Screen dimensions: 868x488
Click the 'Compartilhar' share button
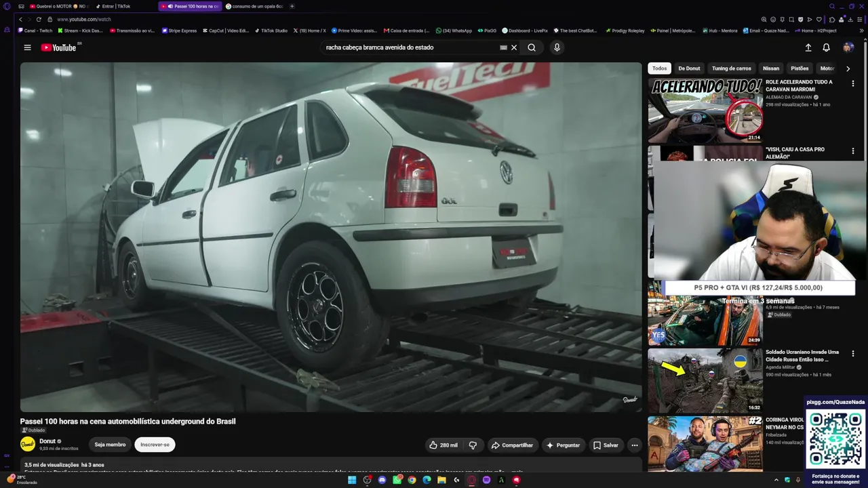tap(512, 445)
